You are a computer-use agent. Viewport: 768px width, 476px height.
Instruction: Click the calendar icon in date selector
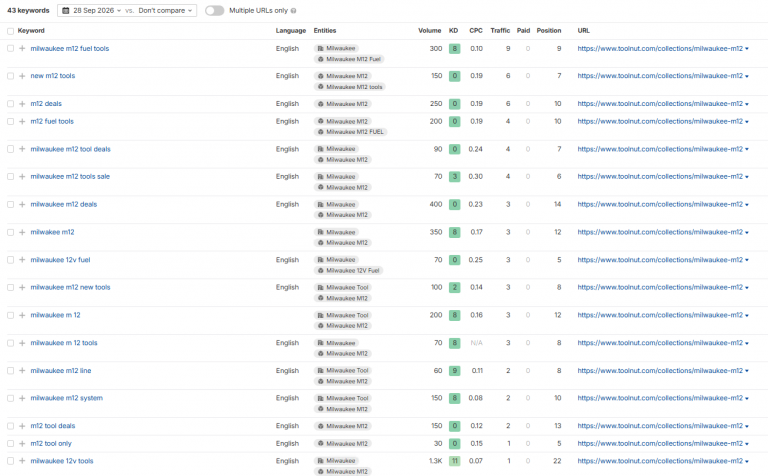66,10
